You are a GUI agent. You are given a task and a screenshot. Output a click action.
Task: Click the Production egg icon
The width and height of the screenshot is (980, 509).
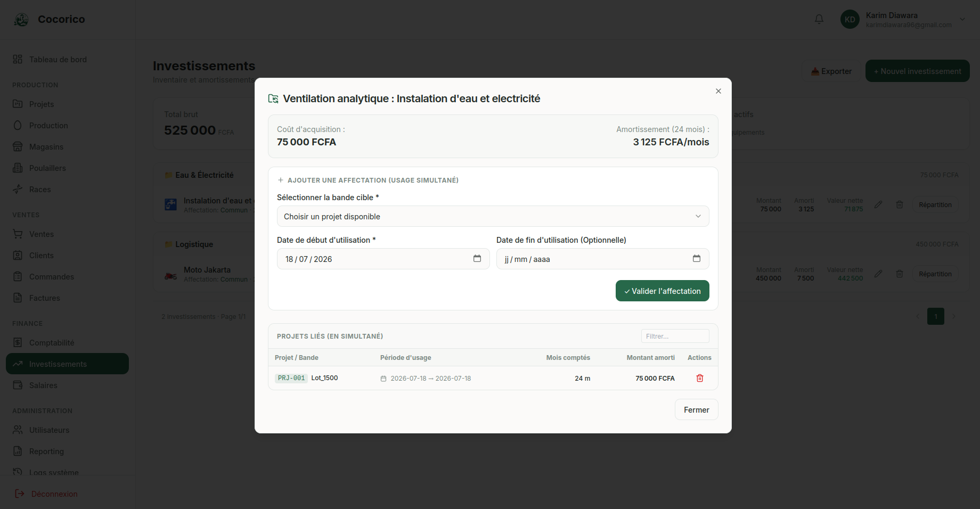coord(18,125)
